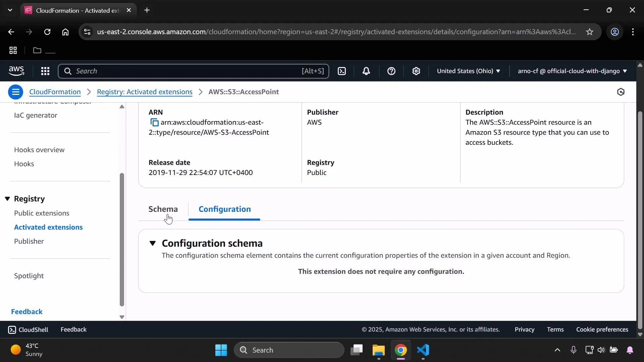644x362 pixels.
Task: Select Activated extensions in the sidebar
Action: [x=48, y=227]
